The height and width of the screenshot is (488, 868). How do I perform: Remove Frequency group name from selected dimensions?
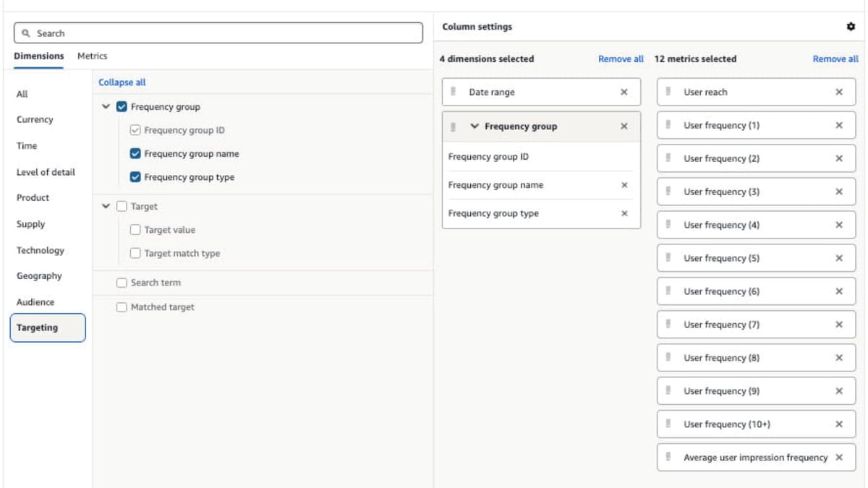click(624, 185)
